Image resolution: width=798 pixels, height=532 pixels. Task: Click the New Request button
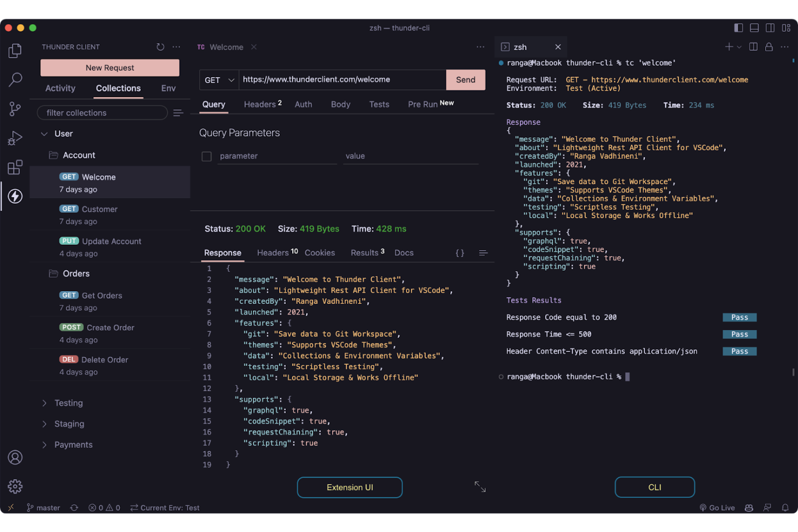tap(110, 68)
